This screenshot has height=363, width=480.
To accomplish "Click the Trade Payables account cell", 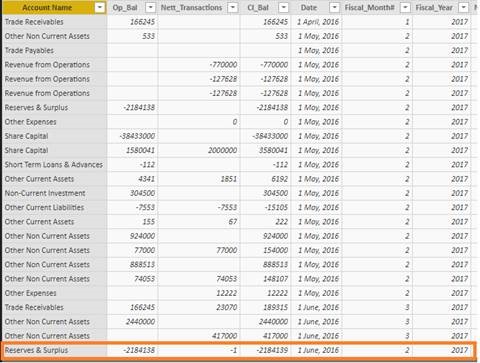I will click(x=55, y=50).
